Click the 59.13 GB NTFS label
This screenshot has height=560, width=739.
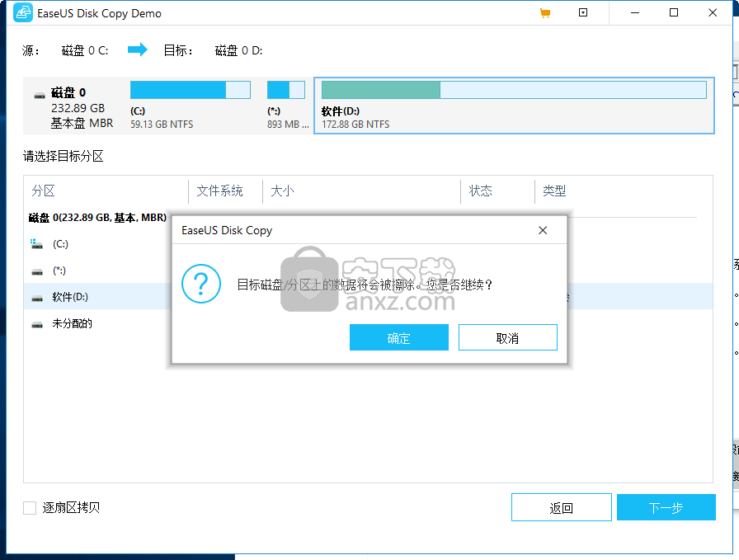pos(162,125)
